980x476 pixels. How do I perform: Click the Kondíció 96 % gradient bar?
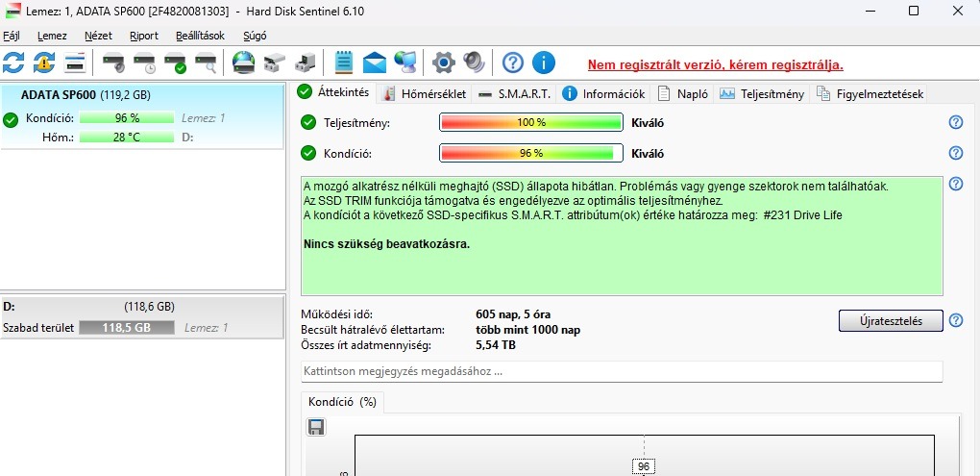pos(531,153)
